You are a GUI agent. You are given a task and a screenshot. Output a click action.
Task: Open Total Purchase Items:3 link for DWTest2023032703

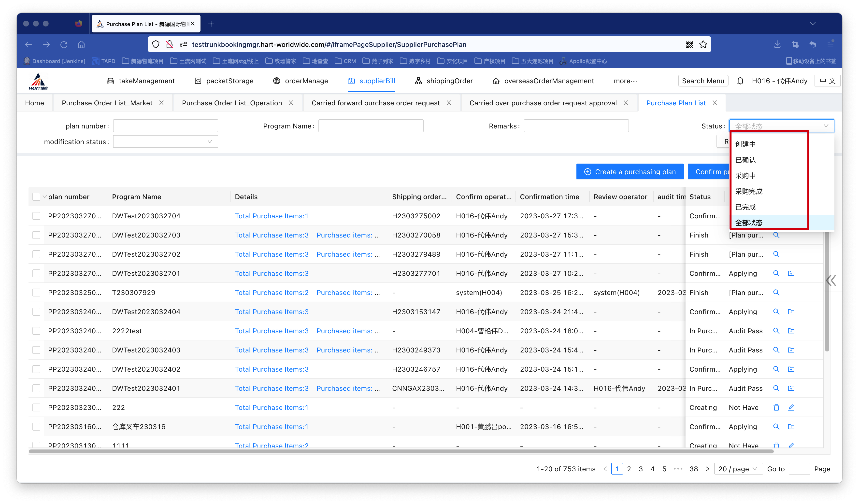(272, 235)
